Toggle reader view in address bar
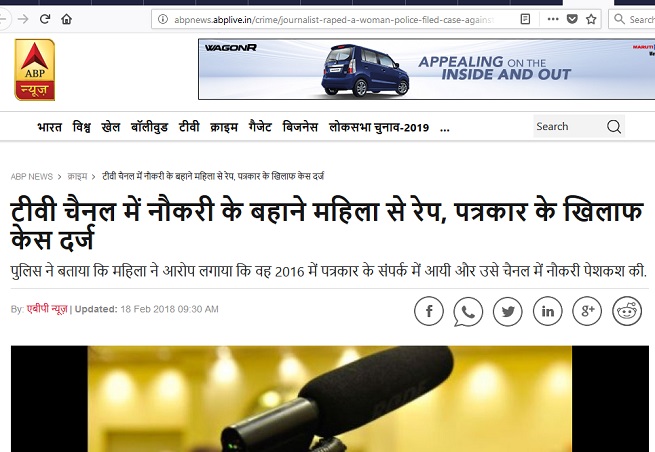Image resolution: width=655 pixels, height=452 pixels. click(526, 19)
